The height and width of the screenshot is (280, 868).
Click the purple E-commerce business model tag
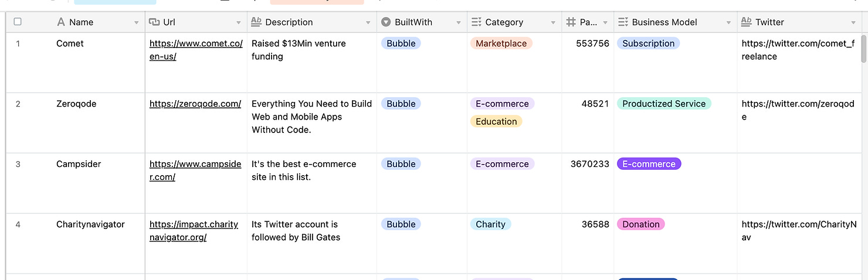pos(649,164)
